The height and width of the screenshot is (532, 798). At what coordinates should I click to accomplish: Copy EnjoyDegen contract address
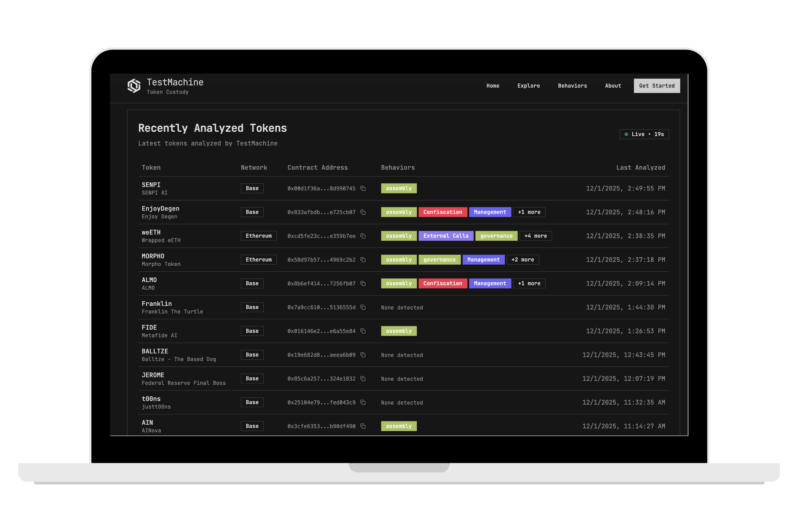click(363, 212)
